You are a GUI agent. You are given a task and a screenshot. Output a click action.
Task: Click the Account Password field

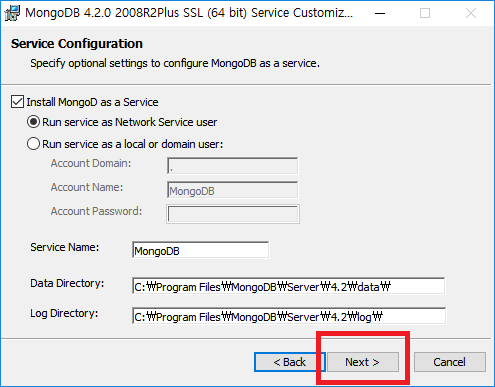tap(233, 214)
